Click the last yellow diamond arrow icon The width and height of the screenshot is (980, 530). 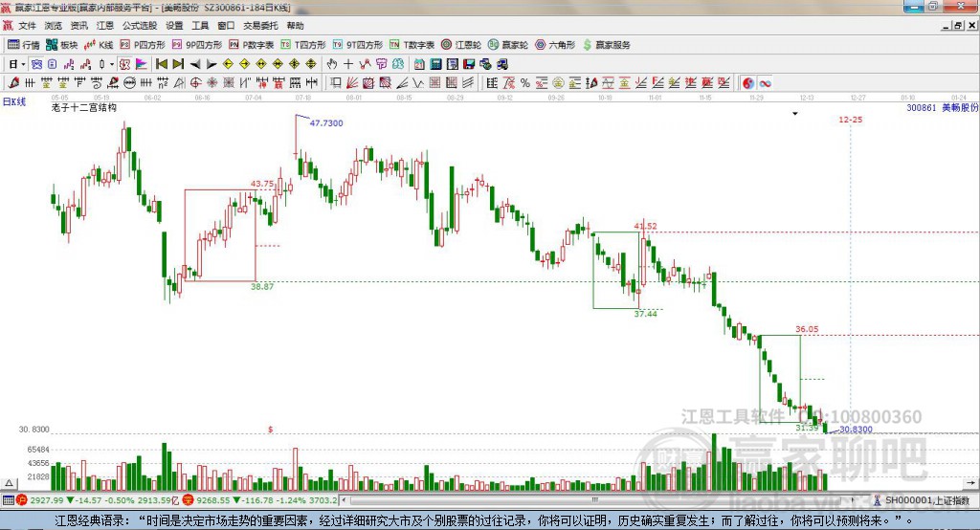[x=311, y=64]
